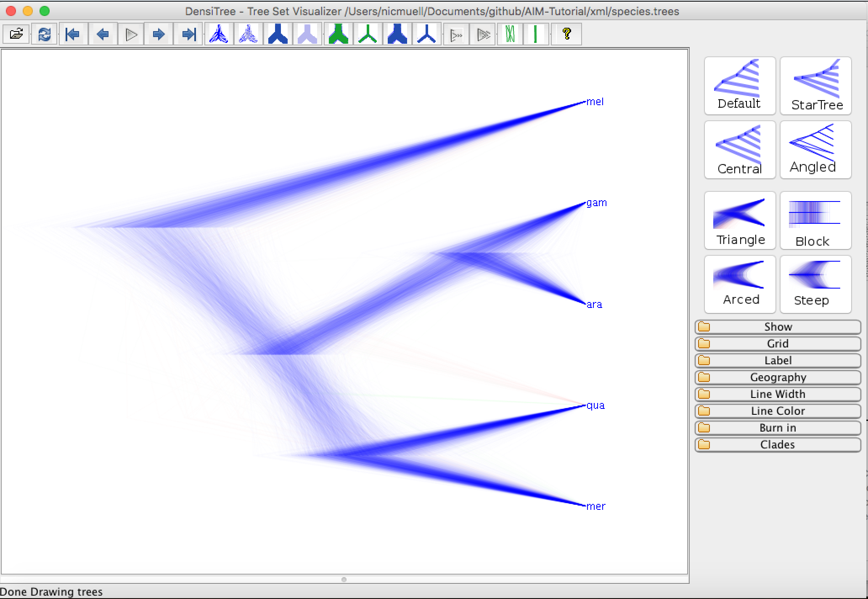
Task: Click the thick green tree toolbar icon
Action: (339, 34)
